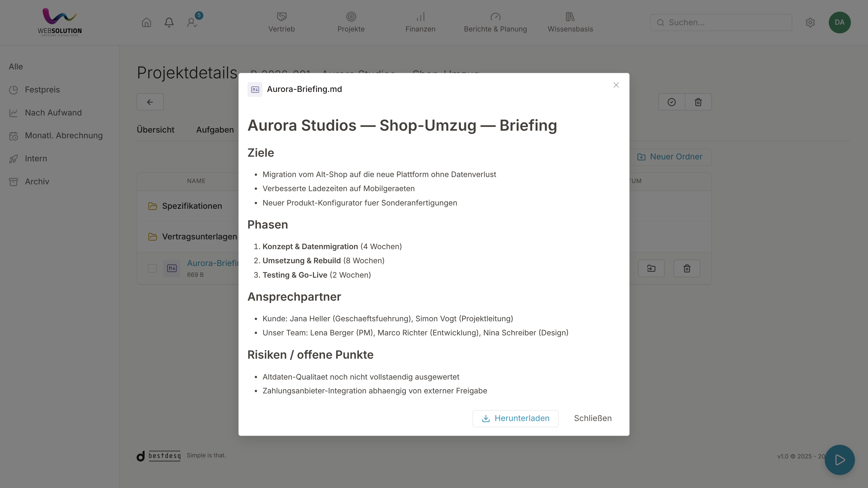This screenshot has width=868, height=488.
Task: Click the checkmark circle project button
Action: coord(672,102)
